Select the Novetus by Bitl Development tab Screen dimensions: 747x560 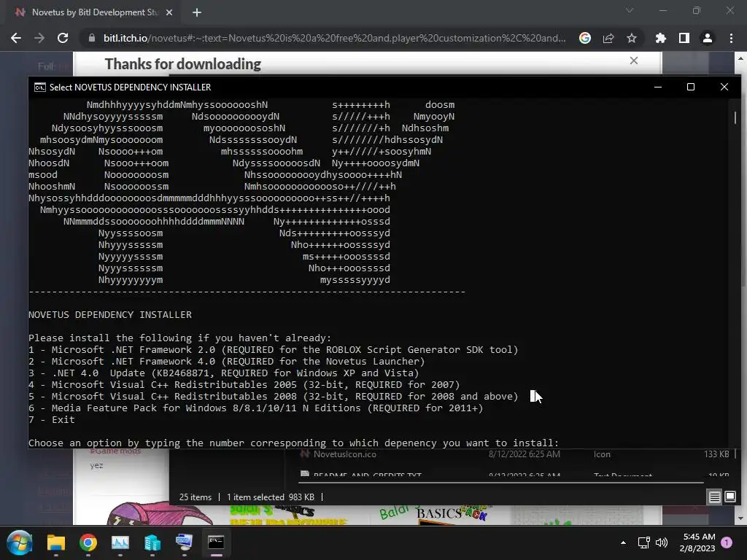pyautogui.click(x=93, y=12)
